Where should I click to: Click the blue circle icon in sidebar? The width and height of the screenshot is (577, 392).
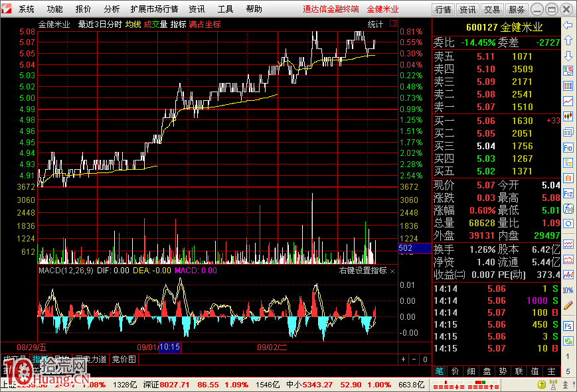pos(568,224)
